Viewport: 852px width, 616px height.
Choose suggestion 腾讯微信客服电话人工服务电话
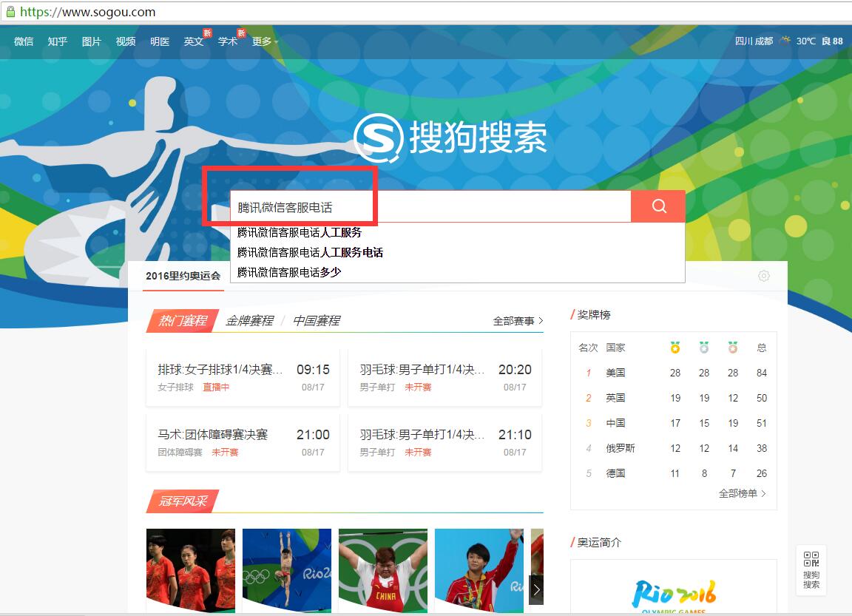(x=311, y=253)
